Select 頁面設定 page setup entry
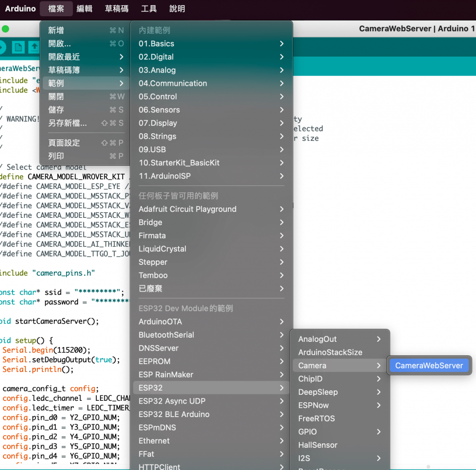This screenshot has width=476, height=470. point(86,143)
